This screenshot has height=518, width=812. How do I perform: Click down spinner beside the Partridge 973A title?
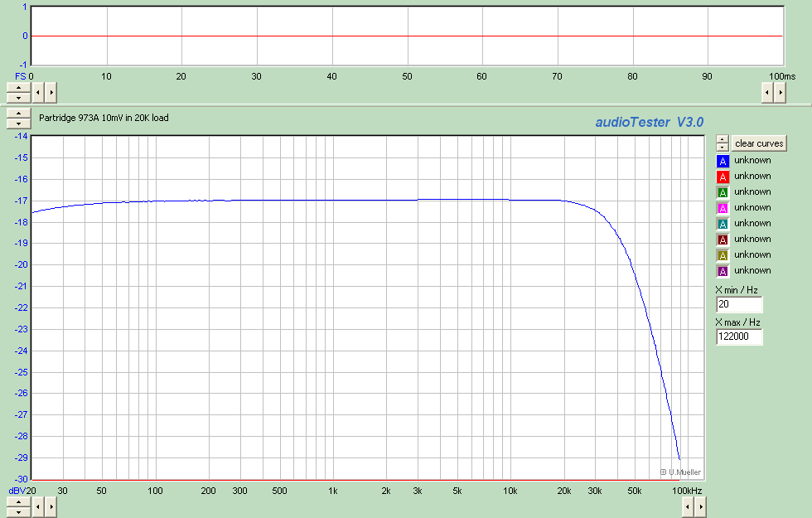18,123
